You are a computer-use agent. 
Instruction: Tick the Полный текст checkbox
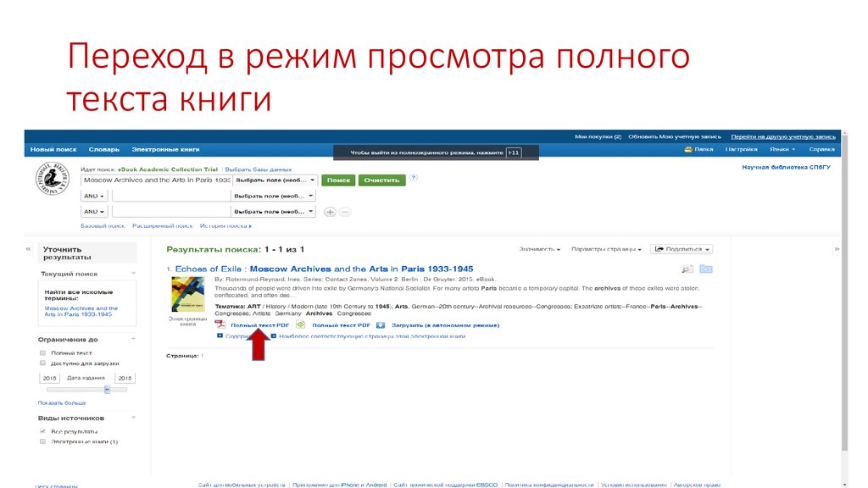42,352
